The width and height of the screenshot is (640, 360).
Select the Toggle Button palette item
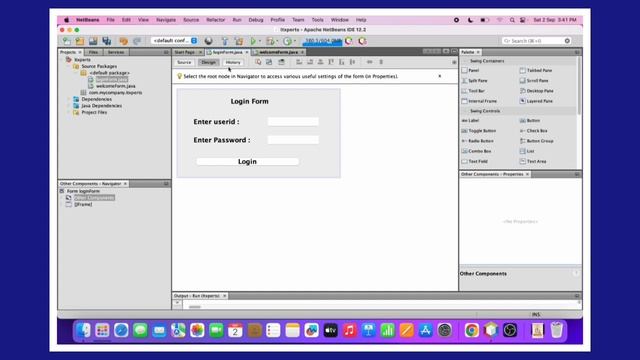[479, 131]
